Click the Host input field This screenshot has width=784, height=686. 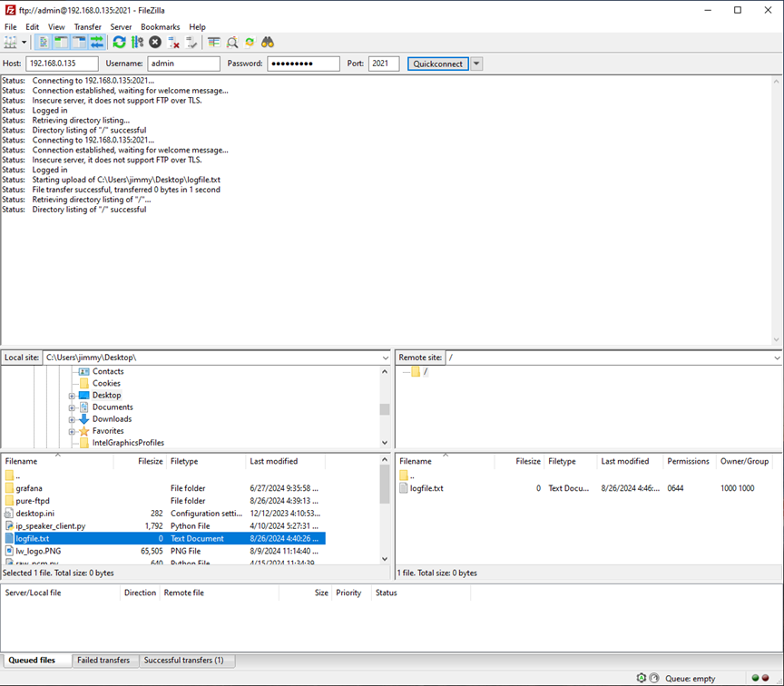[x=62, y=64]
